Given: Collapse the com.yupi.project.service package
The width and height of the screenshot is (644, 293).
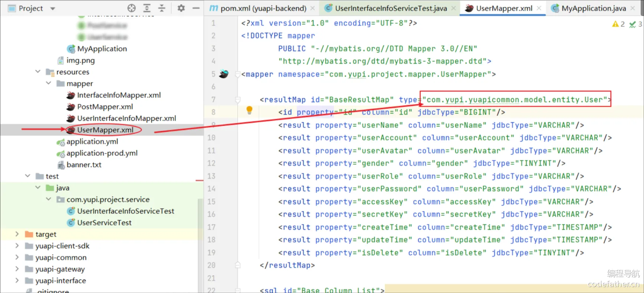Looking at the screenshot, I should tap(49, 199).
